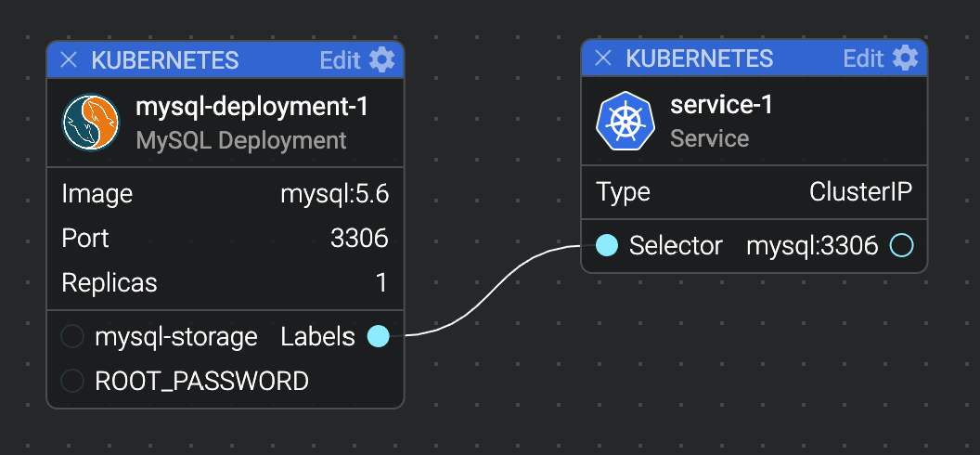Toggle the mysql-storage input port
The width and height of the screenshot is (980, 455).
[x=72, y=336]
